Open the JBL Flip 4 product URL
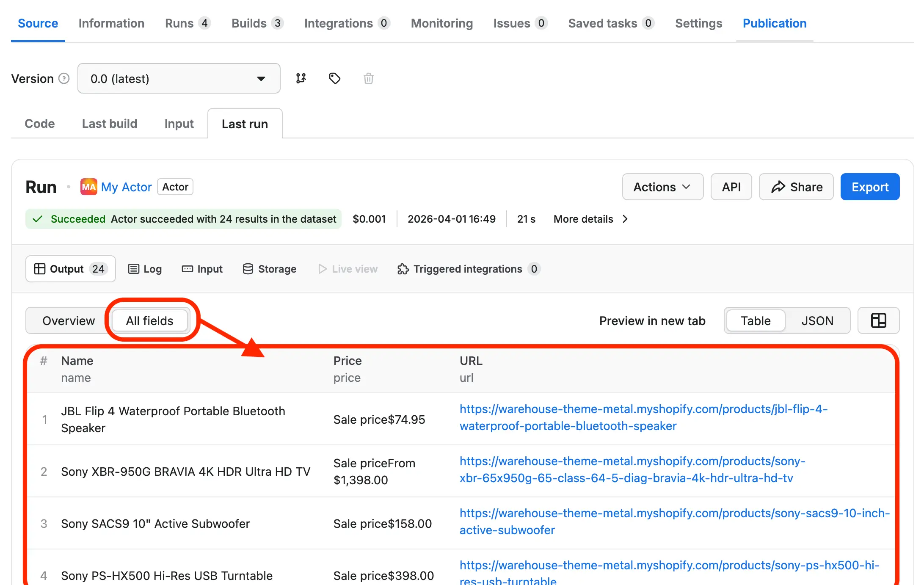924x585 pixels. click(x=643, y=417)
